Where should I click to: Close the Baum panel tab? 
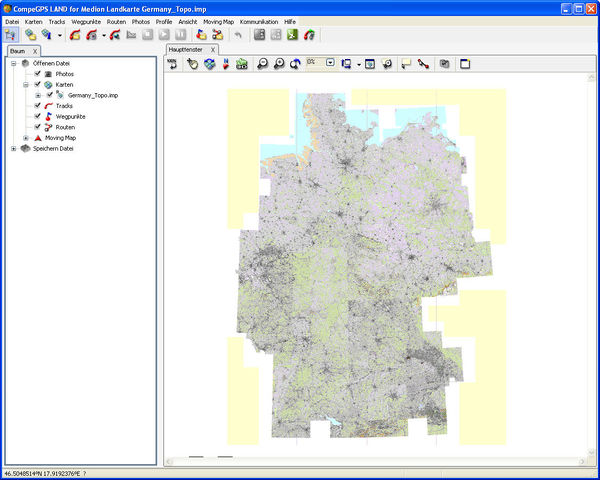(x=35, y=50)
